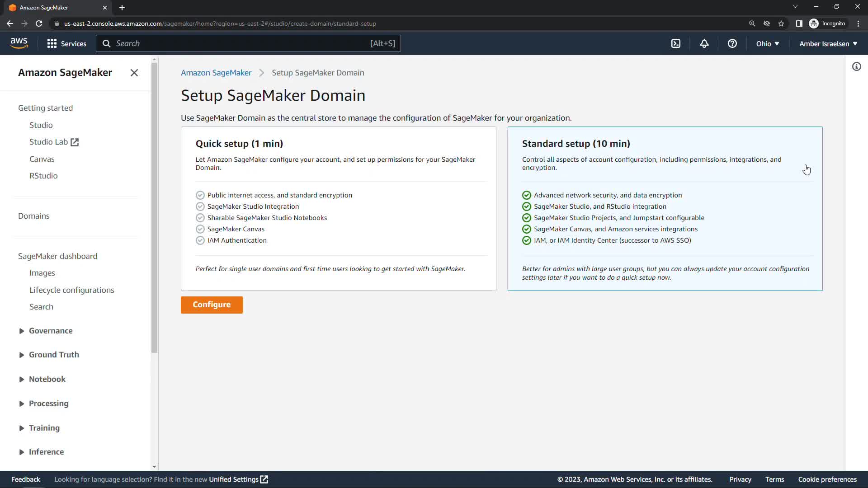
Task: Select the Quick setup (1 min) option card
Action: (338, 208)
